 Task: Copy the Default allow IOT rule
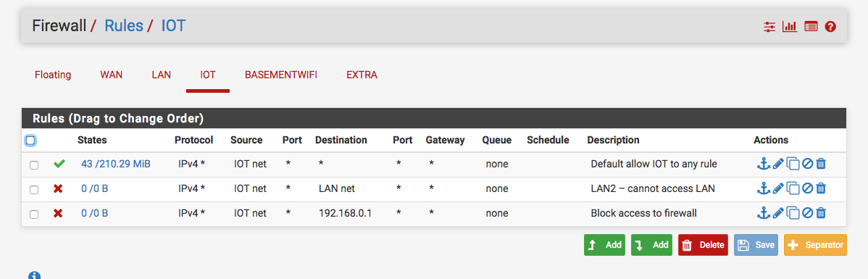click(x=793, y=165)
